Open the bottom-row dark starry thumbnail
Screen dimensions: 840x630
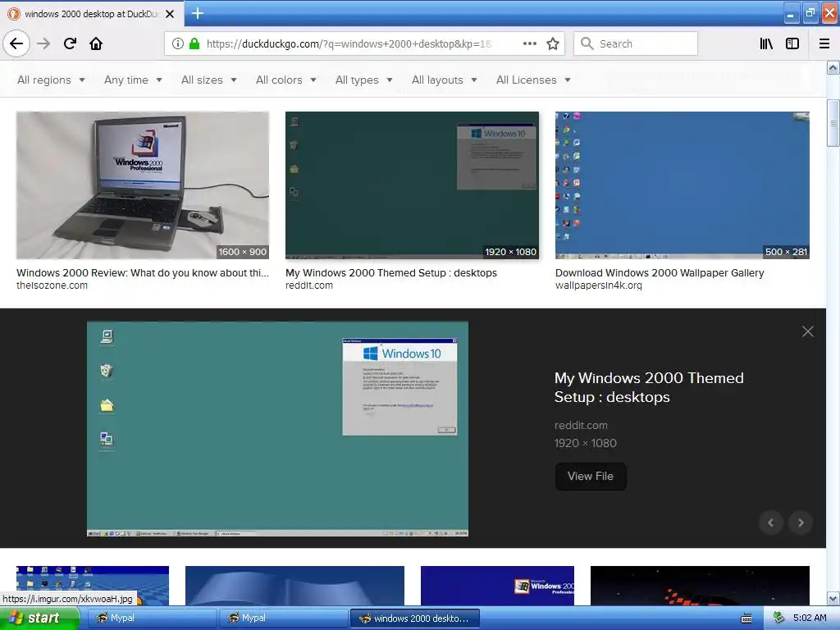click(x=700, y=586)
